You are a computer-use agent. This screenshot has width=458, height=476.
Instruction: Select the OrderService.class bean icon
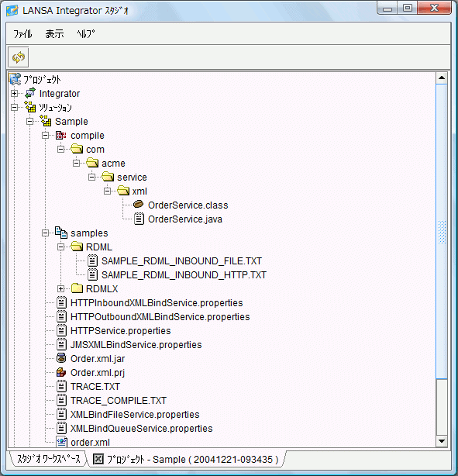(x=139, y=205)
